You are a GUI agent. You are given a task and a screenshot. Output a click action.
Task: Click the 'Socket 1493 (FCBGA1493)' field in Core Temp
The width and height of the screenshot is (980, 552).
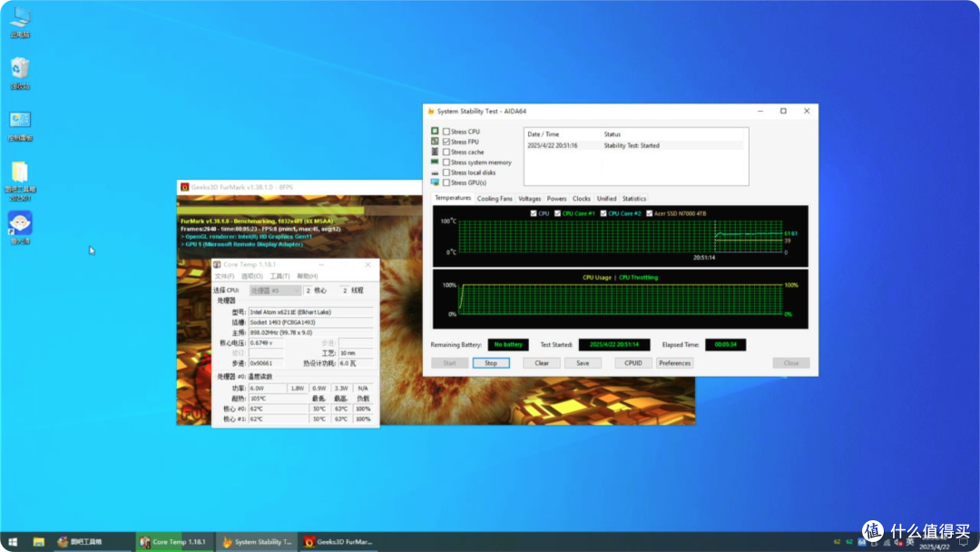[x=311, y=322]
